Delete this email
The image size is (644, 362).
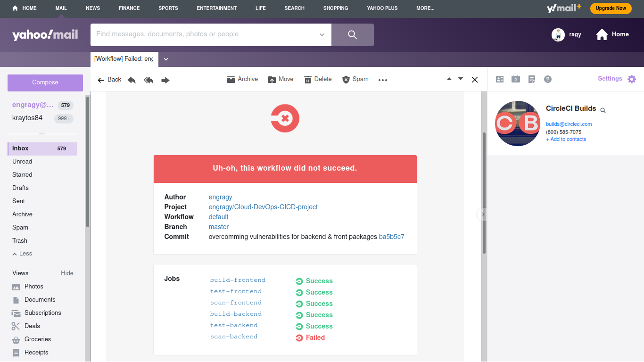pyautogui.click(x=318, y=79)
